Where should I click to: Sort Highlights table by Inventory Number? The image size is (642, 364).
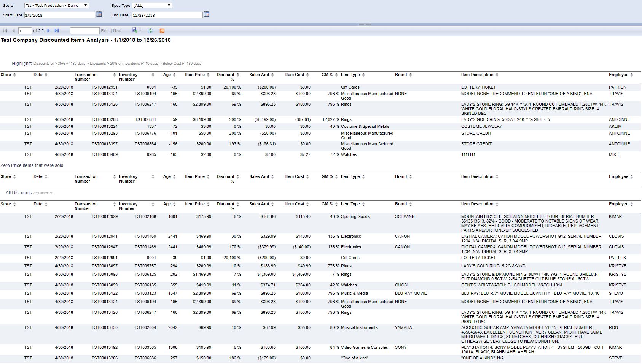click(x=153, y=75)
